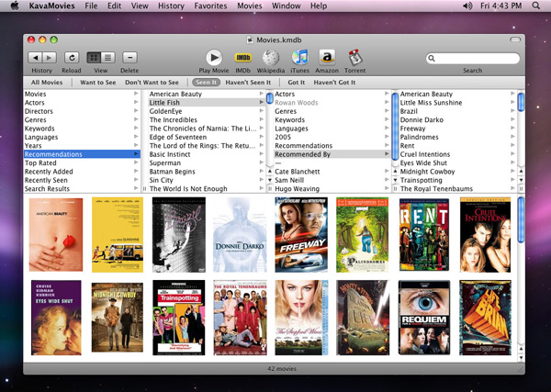Open the Trainspotting poster thumbnail
Screen dimensions: 551x392
[x=179, y=318]
